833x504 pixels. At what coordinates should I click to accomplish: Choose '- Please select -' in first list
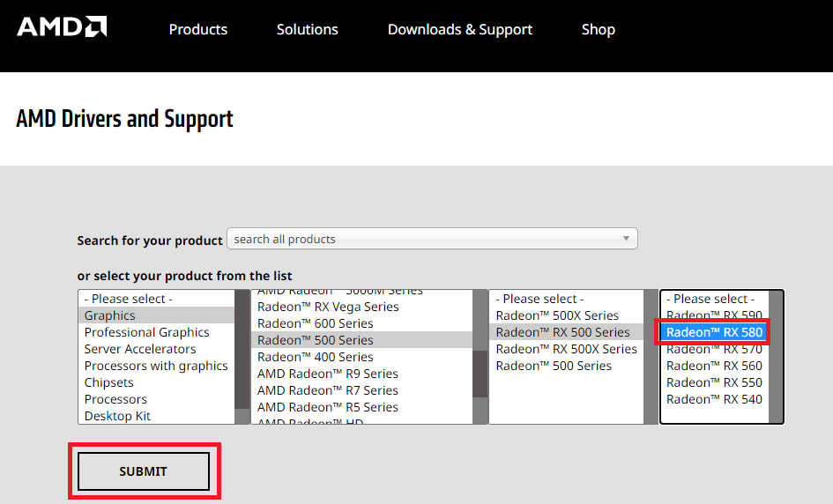point(156,299)
